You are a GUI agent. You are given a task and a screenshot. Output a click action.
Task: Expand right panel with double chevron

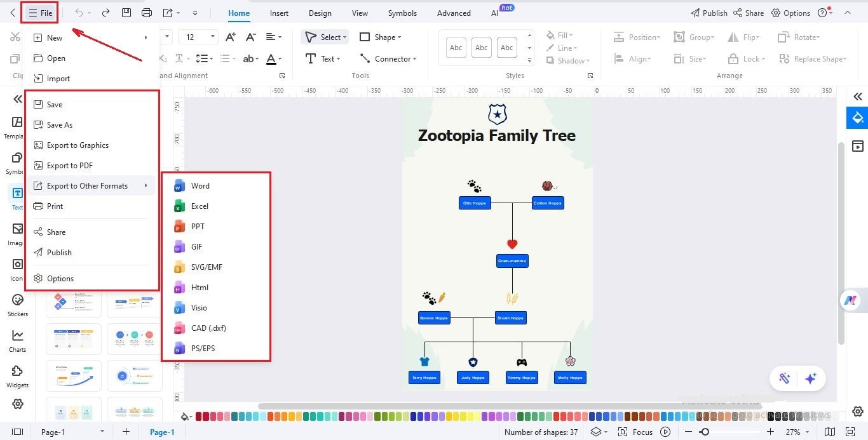pyautogui.click(x=858, y=97)
